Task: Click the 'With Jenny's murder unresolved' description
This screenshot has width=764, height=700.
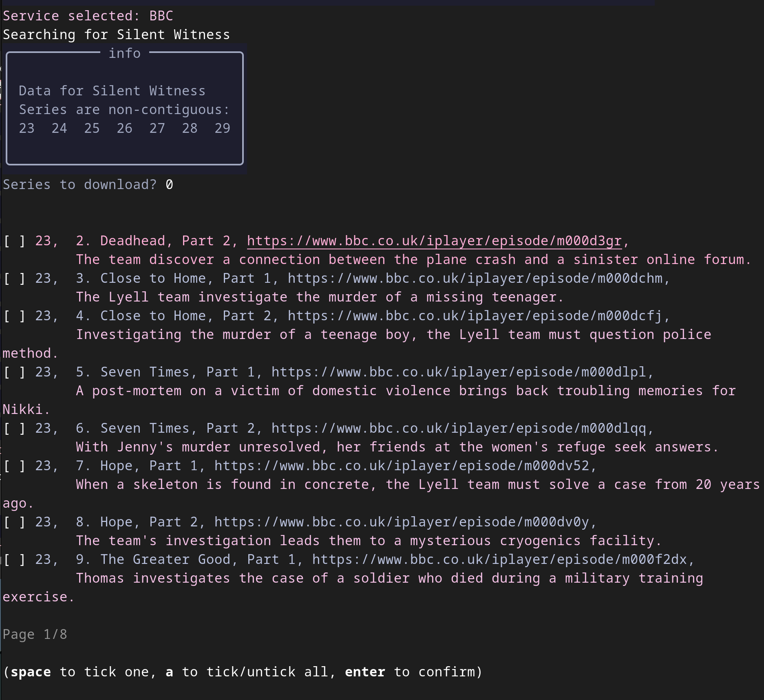Action: click(397, 447)
